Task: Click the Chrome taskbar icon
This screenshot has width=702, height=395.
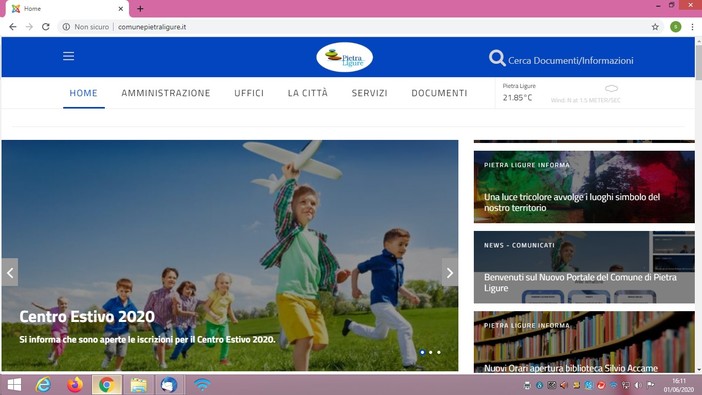Action: point(107,385)
